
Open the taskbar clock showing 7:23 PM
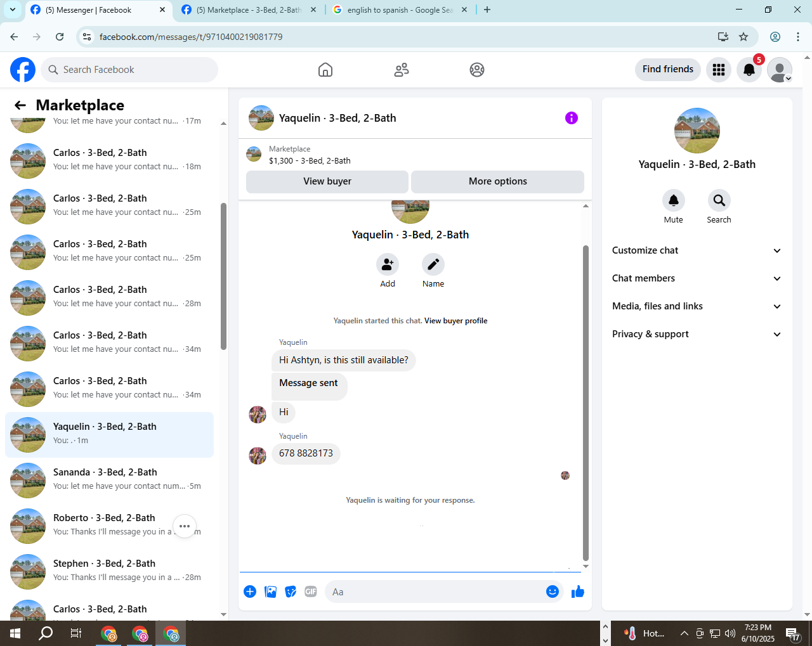tap(758, 633)
